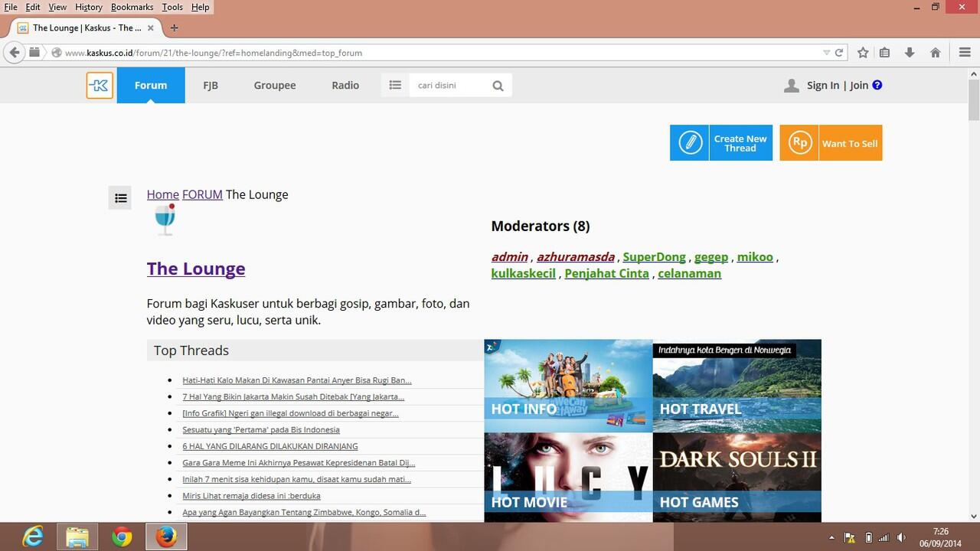Open moderator admin profile
This screenshot has height=551, width=980.
tap(510, 257)
